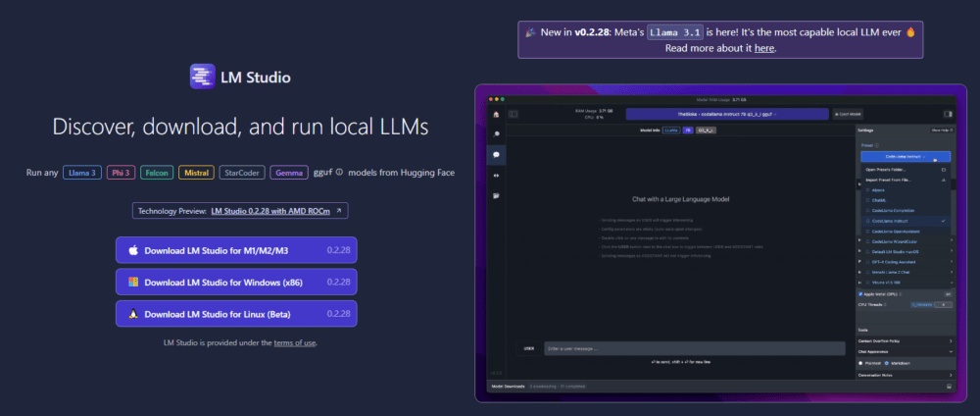The width and height of the screenshot is (980, 416).
Task: Select the Plaintext radio button
Action: point(860,363)
